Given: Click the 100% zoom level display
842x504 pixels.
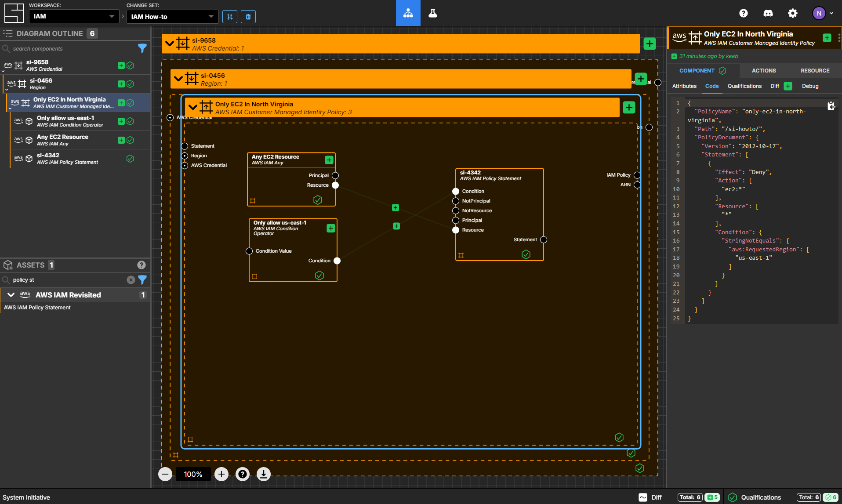Looking at the screenshot, I should tap(193, 474).
